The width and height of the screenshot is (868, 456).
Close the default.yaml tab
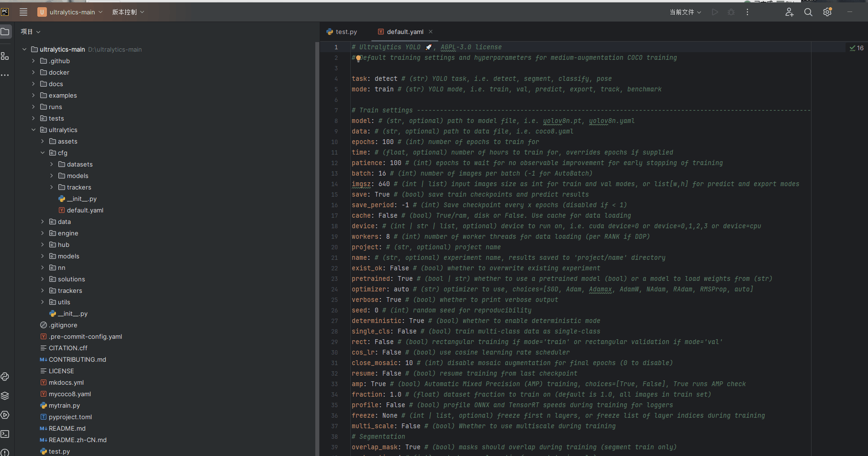(431, 32)
